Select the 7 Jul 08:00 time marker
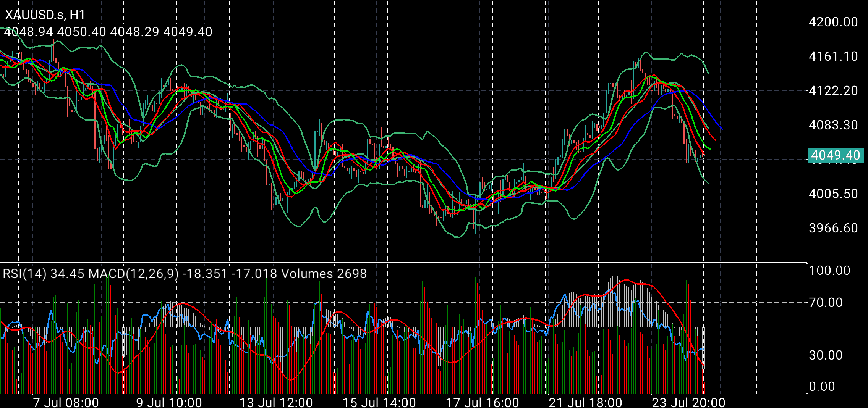The image size is (868, 408). (66, 402)
